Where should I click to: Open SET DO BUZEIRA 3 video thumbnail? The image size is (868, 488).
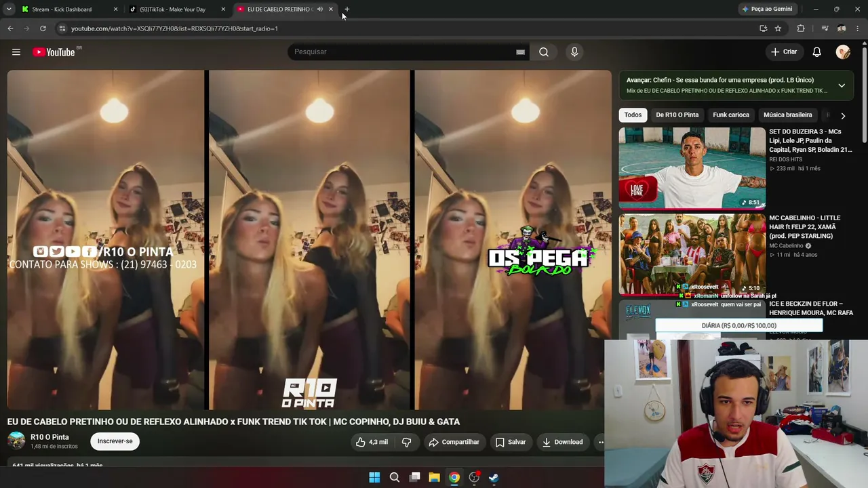point(692,168)
